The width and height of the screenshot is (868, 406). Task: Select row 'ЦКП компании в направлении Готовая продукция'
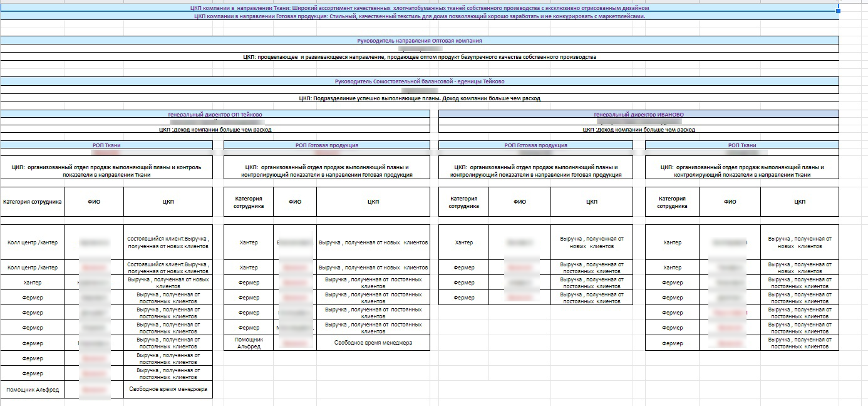coord(419,16)
